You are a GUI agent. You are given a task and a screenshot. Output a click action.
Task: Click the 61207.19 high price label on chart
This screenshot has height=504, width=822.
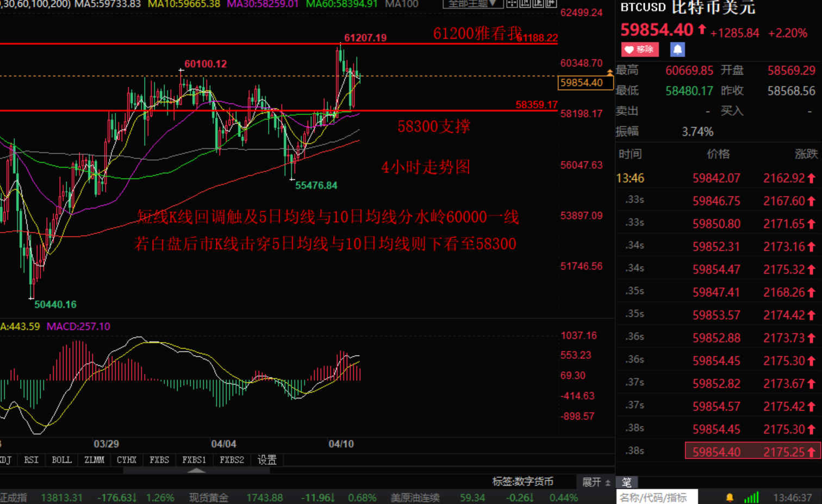[365, 38]
